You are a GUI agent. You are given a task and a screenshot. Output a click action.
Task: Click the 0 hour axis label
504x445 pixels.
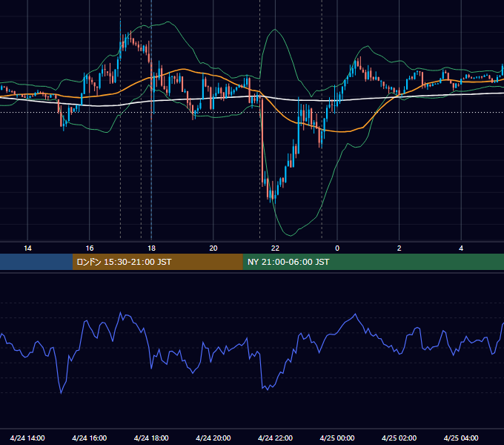tap(337, 248)
